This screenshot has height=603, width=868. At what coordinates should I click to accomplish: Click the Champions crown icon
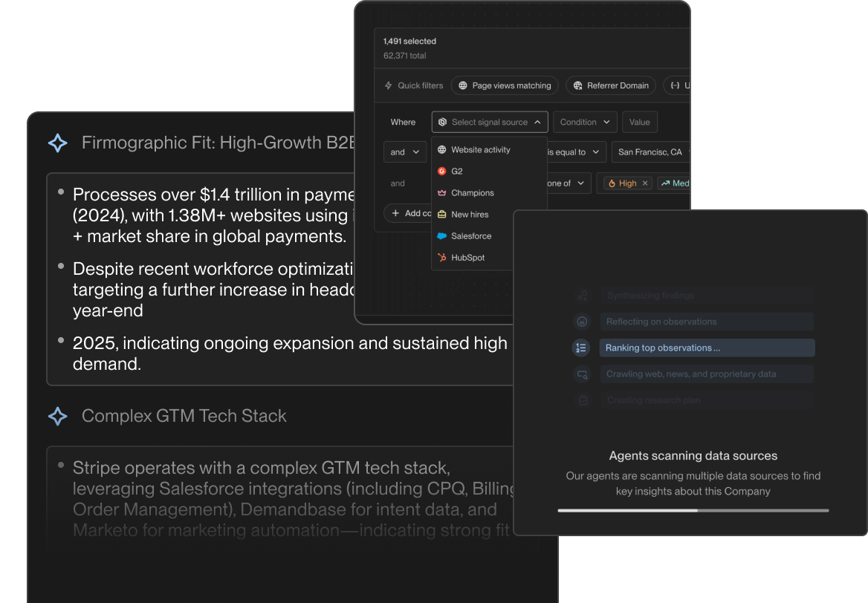[x=441, y=192]
